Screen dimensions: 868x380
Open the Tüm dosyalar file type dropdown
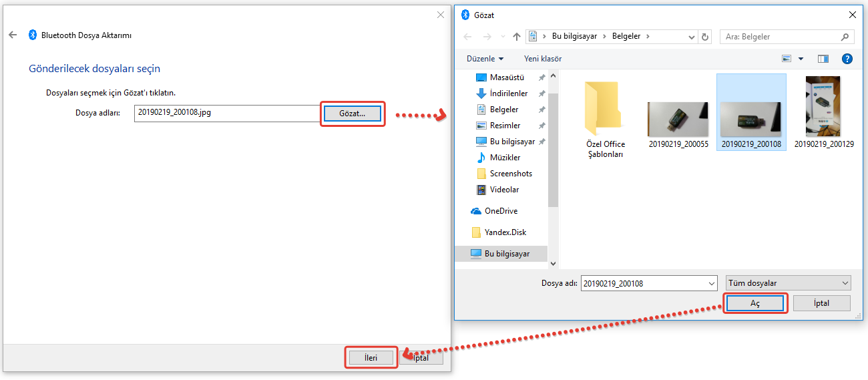[x=788, y=283]
